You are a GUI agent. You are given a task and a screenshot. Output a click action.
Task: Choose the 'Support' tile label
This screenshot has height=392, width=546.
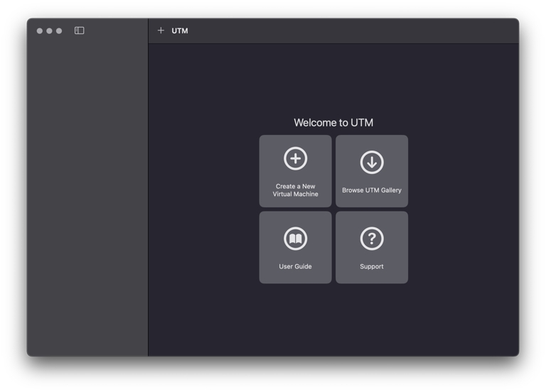click(x=372, y=266)
